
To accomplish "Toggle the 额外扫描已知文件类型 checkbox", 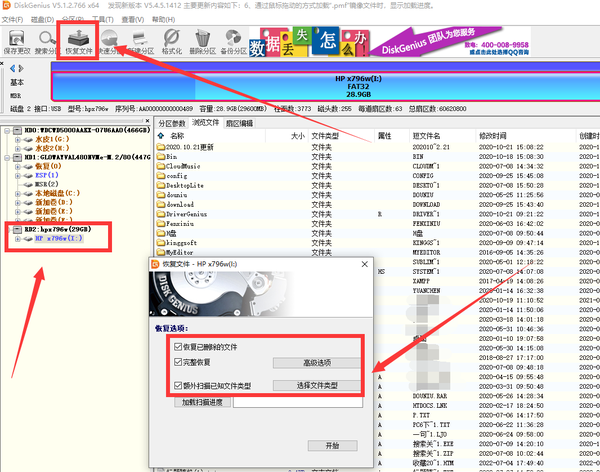I will tap(177, 385).
